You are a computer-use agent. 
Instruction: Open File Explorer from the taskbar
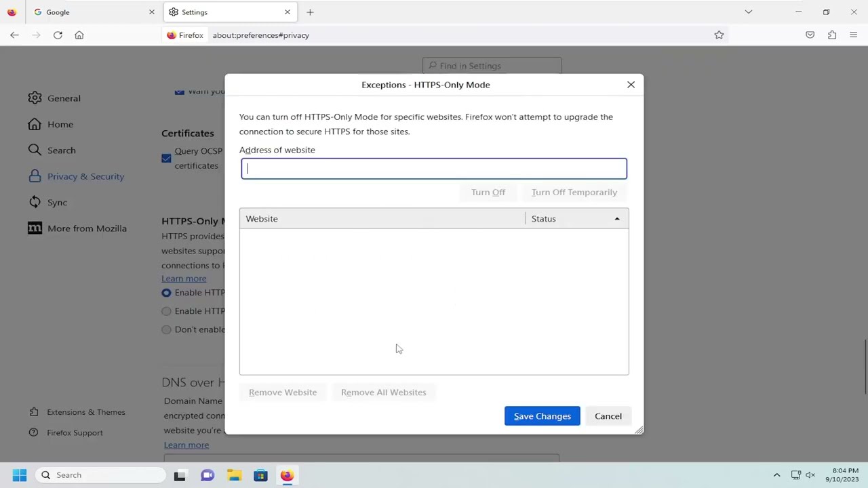click(x=234, y=475)
